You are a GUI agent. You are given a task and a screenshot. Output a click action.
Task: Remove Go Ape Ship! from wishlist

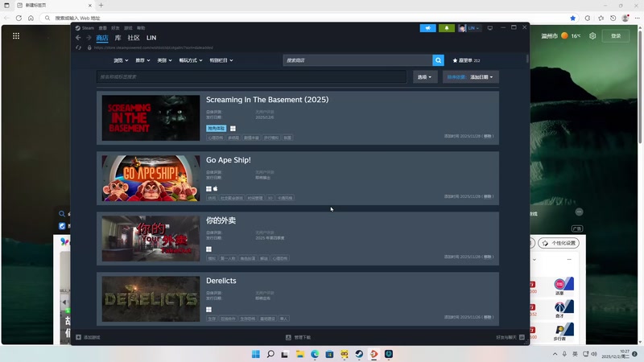tap(487, 196)
